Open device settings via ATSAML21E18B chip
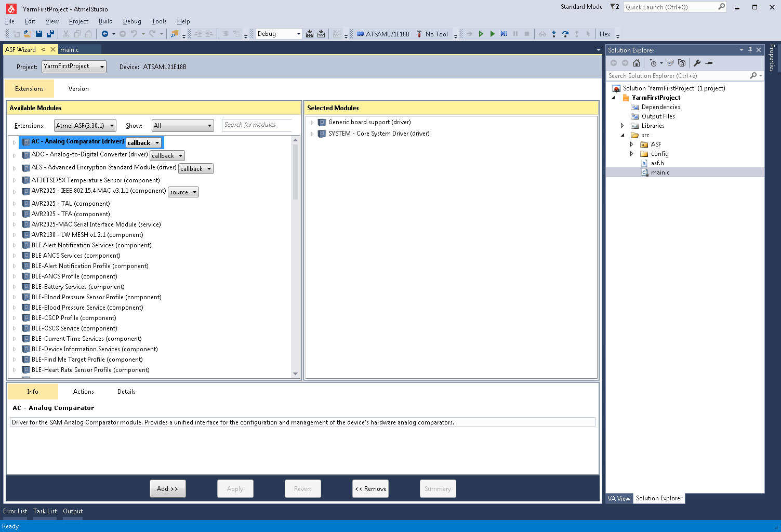 pos(383,34)
